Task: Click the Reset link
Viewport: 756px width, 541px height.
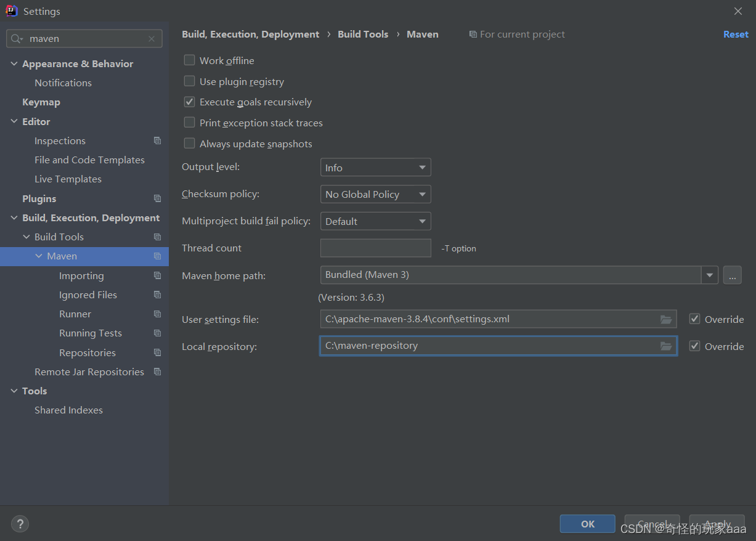Action: (x=736, y=35)
